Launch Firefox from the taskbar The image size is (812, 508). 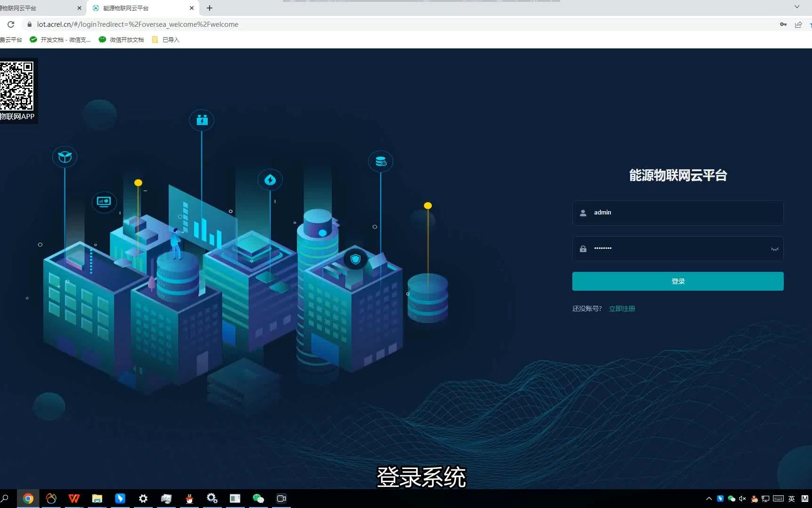[51, 498]
